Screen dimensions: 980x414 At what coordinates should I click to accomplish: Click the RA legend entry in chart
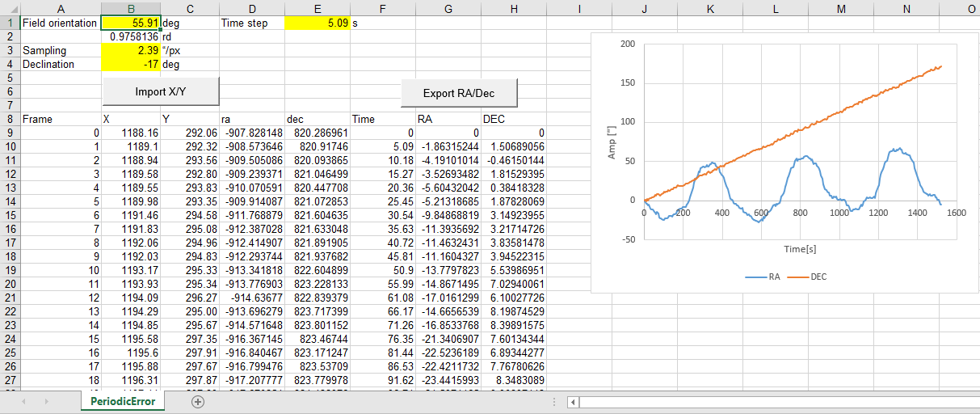pos(763,277)
